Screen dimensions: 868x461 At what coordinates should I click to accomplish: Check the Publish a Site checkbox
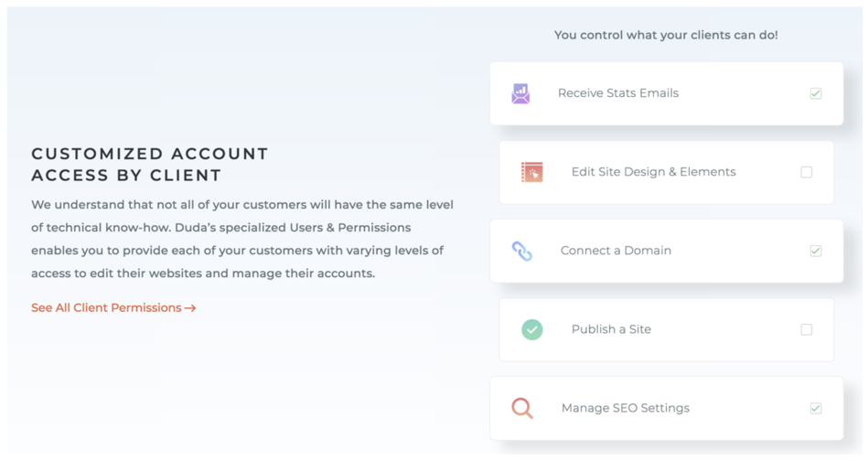click(x=807, y=330)
